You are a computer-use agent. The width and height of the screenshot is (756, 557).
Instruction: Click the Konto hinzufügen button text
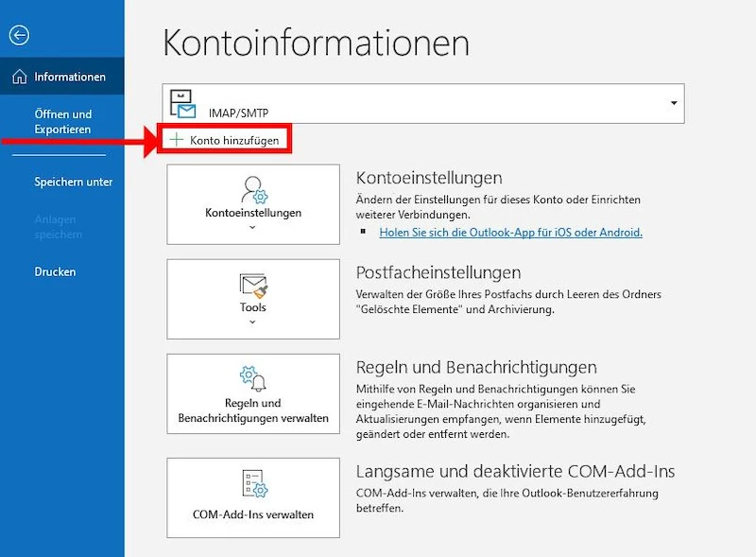click(x=233, y=140)
